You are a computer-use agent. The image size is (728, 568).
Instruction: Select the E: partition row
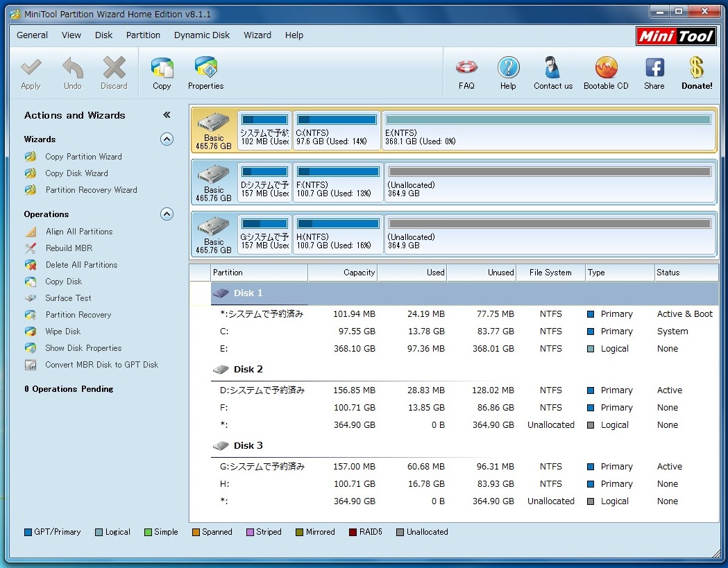pos(464,349)
